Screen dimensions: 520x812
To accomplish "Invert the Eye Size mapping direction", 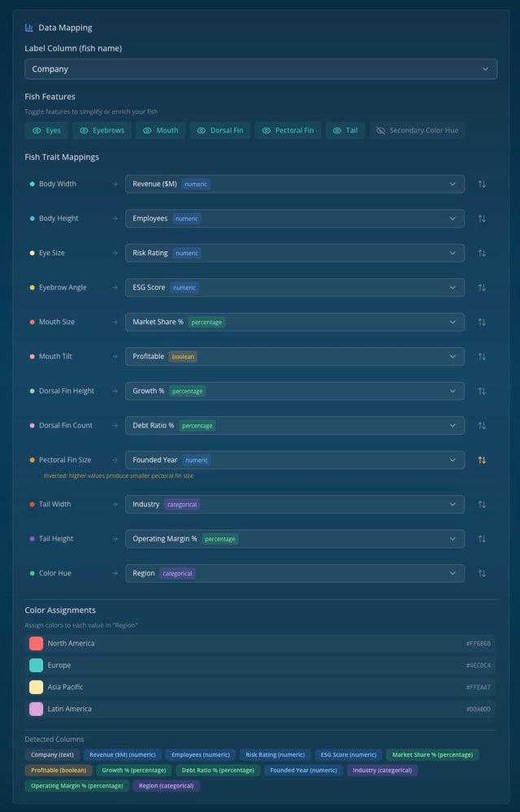I will [x=482, y=254].
